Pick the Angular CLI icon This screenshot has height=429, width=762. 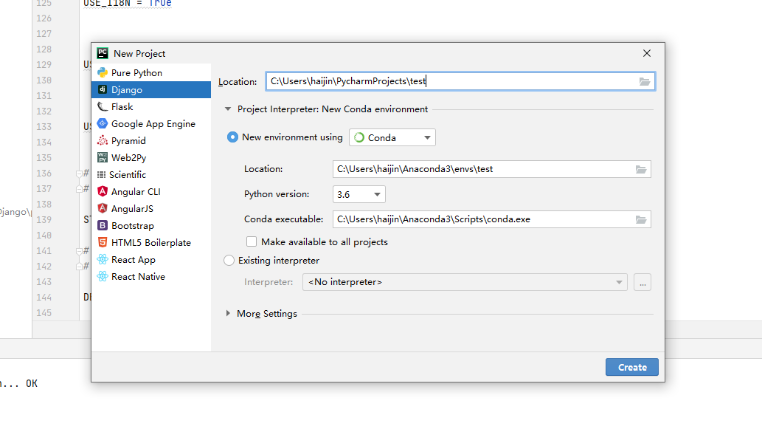click(102, 191)
